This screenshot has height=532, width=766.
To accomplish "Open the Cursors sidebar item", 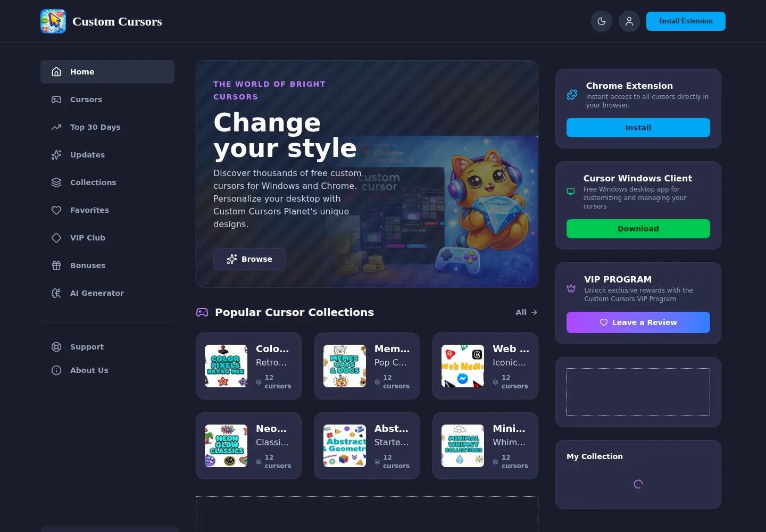I will [x=107, y=99].
